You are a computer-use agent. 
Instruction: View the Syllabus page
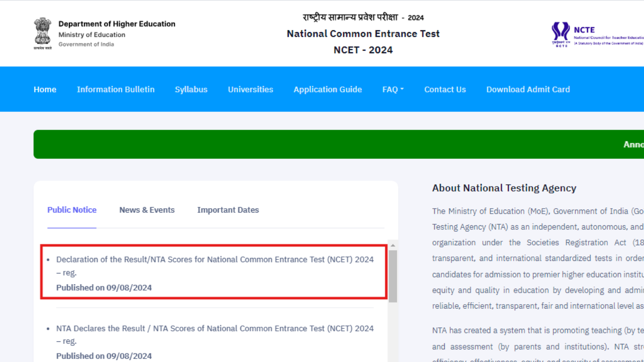pos(191,89)
